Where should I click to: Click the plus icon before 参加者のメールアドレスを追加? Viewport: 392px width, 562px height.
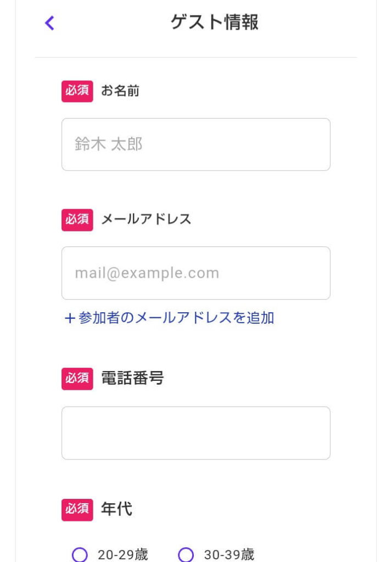[69, 318]
